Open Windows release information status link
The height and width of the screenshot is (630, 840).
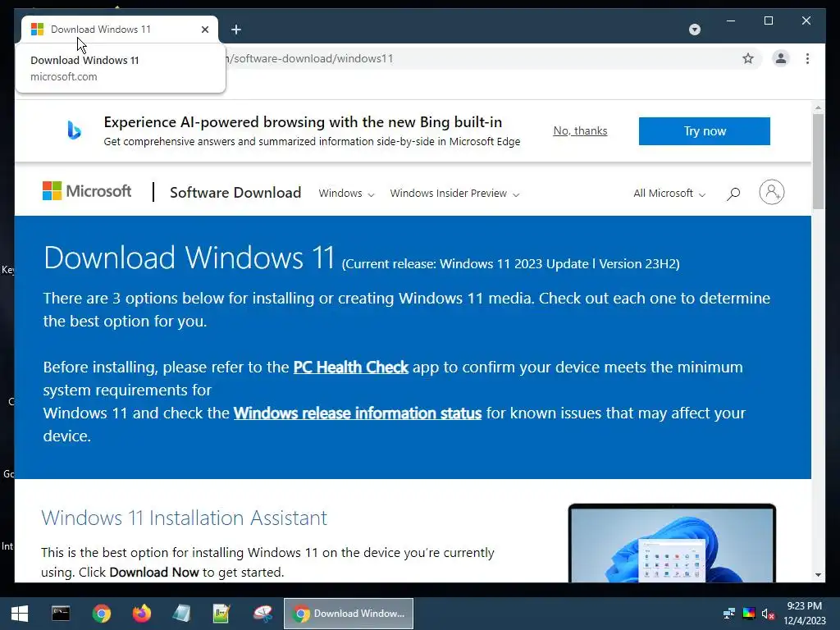358,413
